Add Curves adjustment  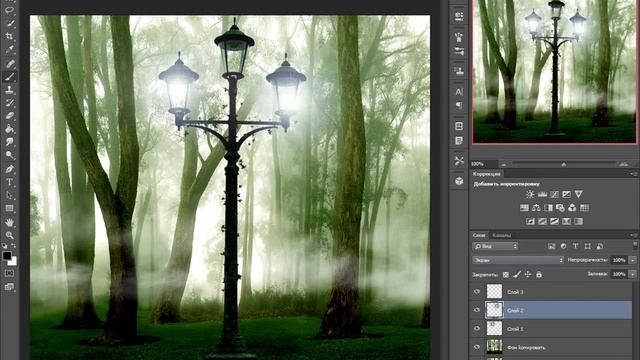click(x=554, y=194)
